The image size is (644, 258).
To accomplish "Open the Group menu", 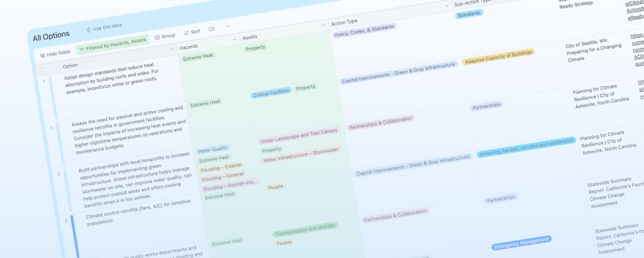I will click(165, 37).
